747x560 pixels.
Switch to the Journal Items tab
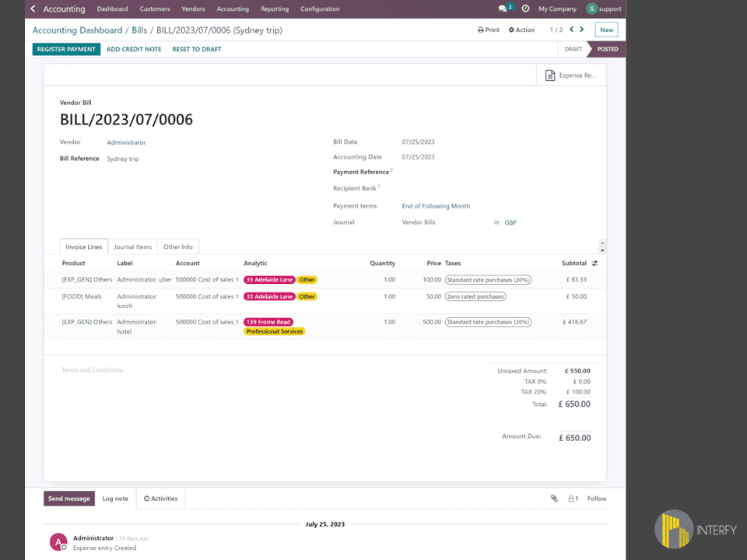[x=133, y=247]
